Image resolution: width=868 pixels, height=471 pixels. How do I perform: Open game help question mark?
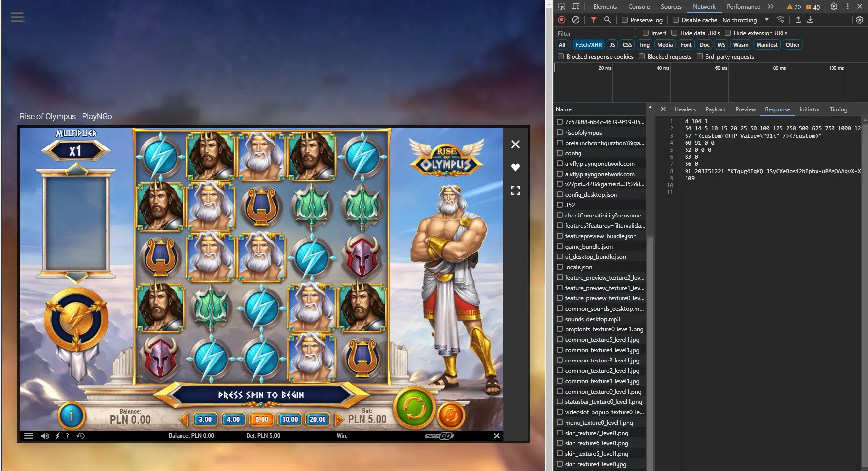coord(68,436)
